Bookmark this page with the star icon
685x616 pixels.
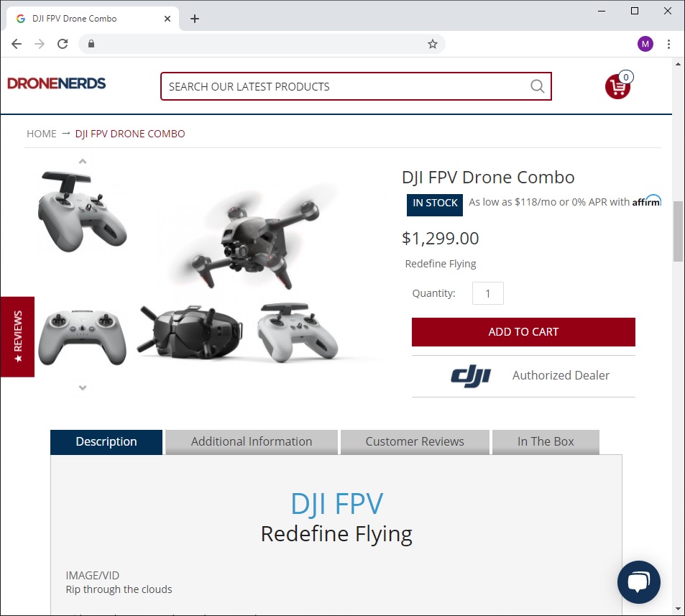click(x=433, y=44)
